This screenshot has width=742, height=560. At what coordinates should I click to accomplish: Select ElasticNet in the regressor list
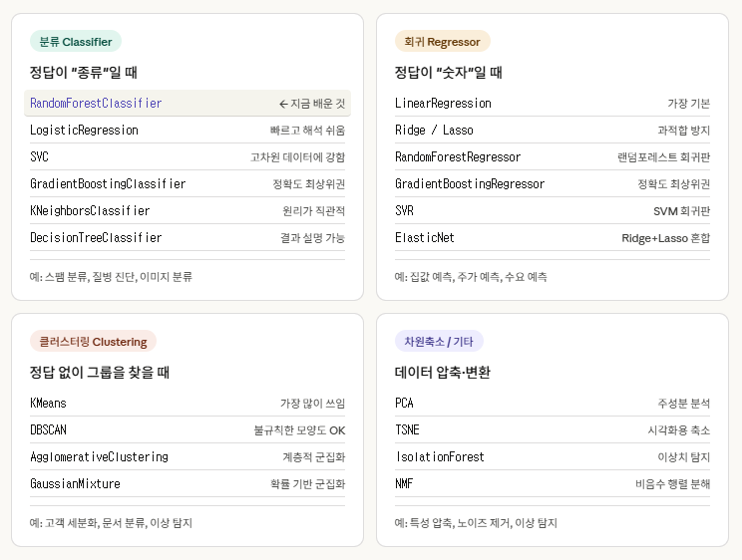coord(425,238)
